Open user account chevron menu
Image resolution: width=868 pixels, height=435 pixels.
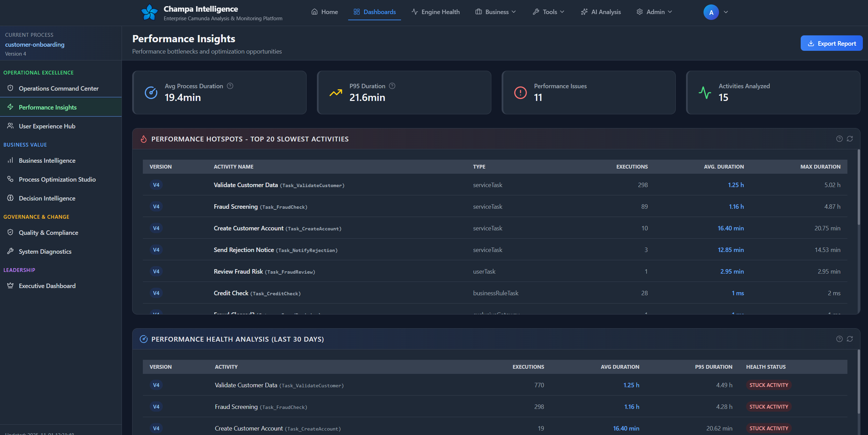(x=726, y=12)
